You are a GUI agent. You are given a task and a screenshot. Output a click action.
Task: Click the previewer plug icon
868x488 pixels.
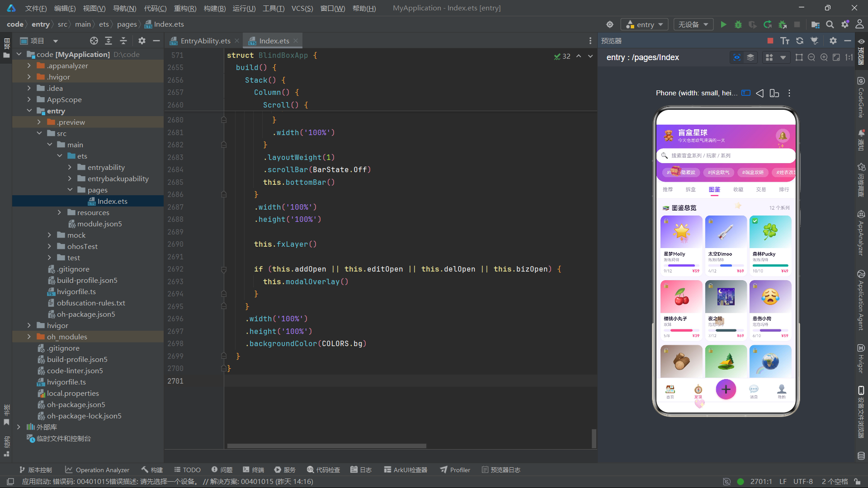(x=815, y=41)
